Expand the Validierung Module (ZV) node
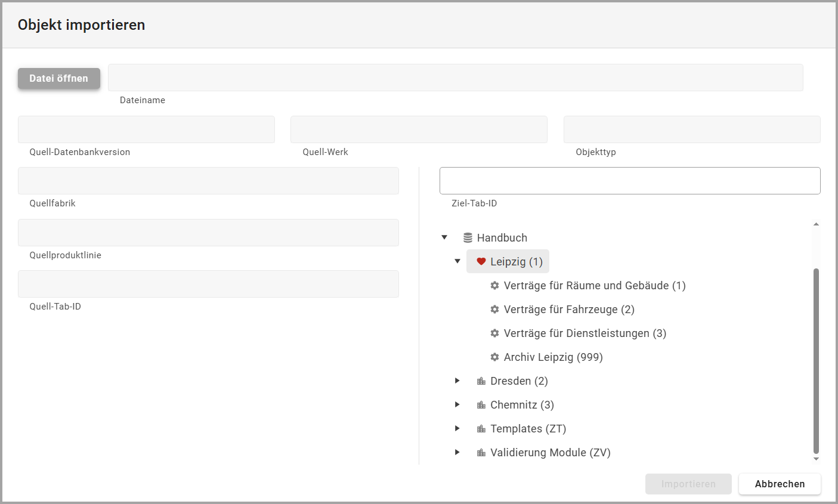 pos(457,452)
